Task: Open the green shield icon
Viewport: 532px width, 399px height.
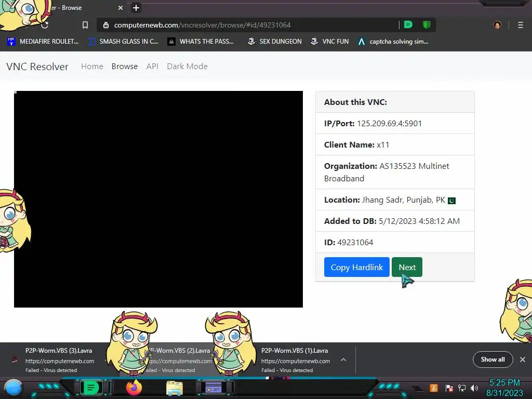Action: coord(427,25)
